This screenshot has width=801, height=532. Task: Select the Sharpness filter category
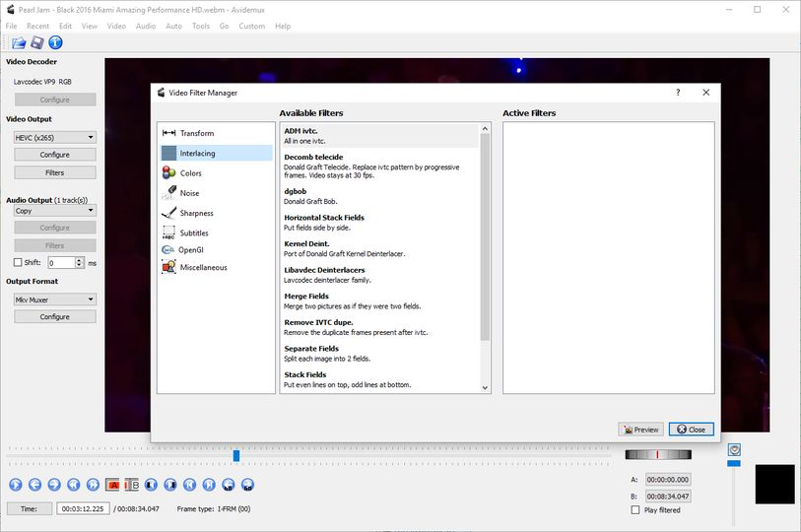point(216,213)
